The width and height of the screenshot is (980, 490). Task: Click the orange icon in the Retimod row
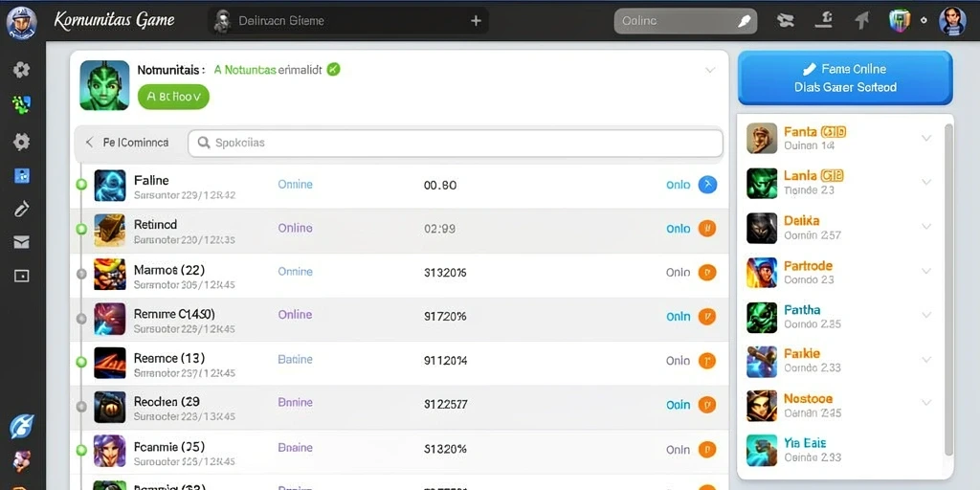707,228
